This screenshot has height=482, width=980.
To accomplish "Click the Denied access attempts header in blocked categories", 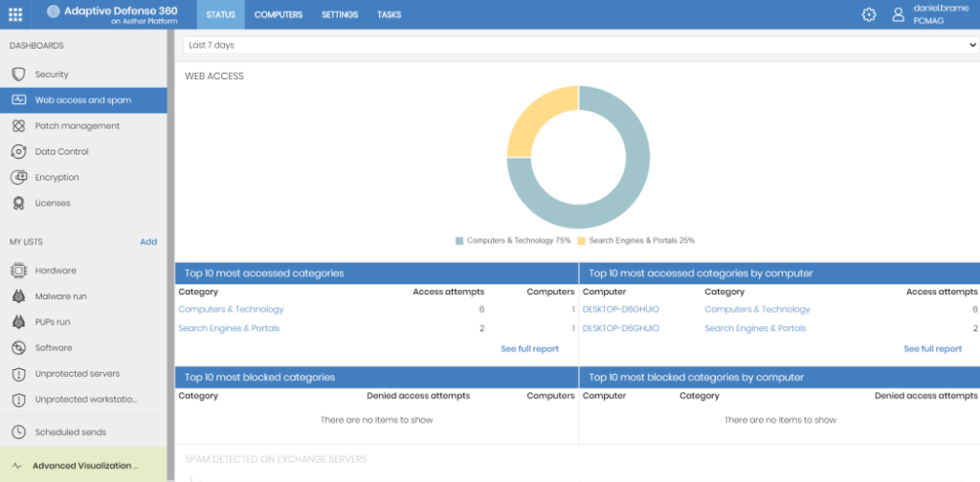I will pos(418,396).
